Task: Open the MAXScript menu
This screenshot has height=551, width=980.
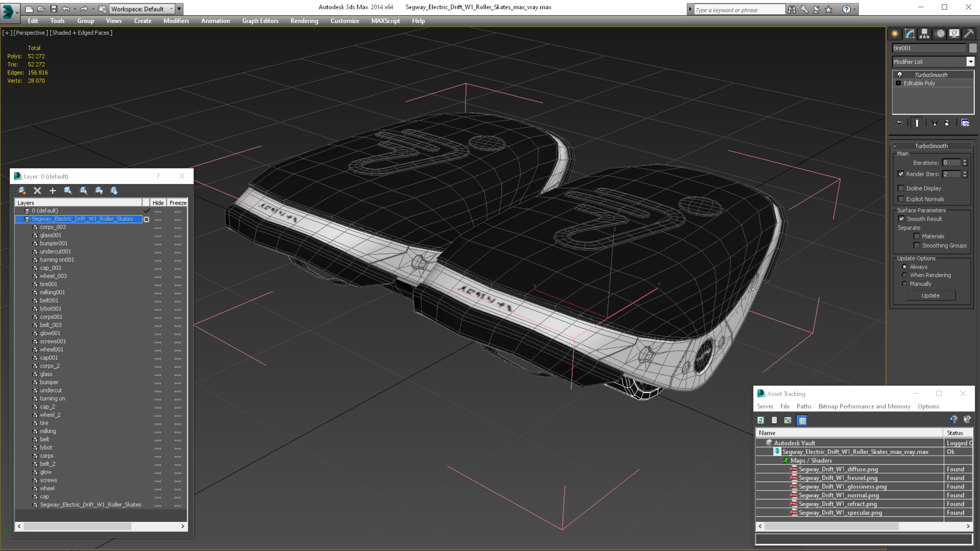Action: (386, 21)
